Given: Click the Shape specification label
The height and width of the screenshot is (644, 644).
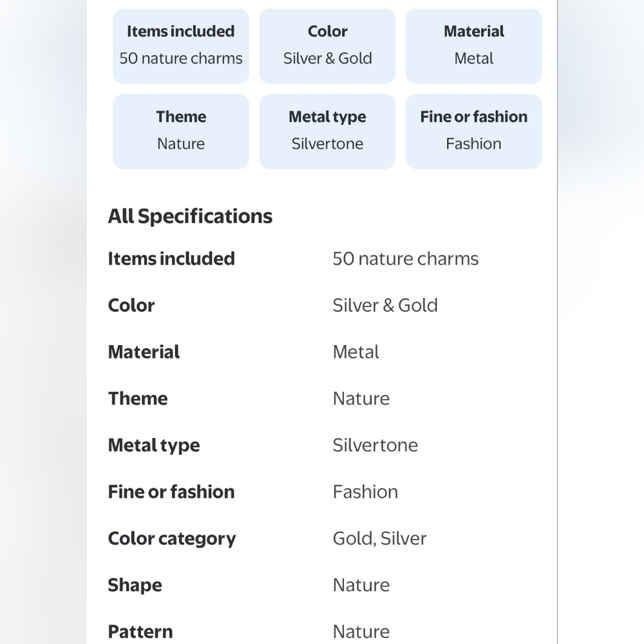Looking at the screenshot, I should click(x=135, y=585).
